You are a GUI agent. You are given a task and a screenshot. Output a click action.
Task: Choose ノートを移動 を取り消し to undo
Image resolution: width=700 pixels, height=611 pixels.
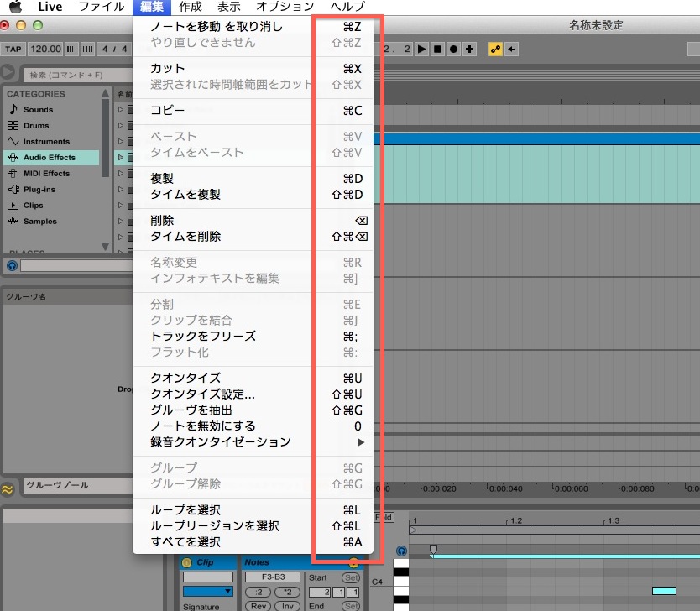click(253, 27)
